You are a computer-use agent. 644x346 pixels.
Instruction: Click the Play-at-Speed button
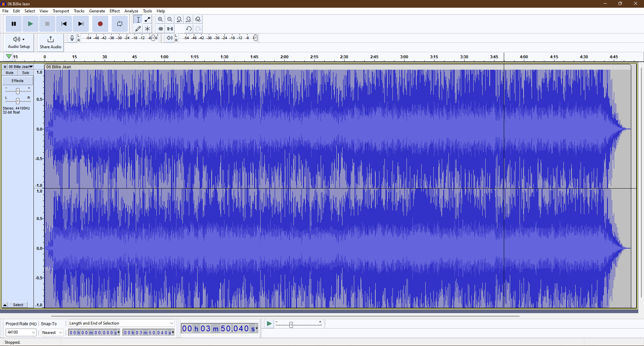click(269, 324)
